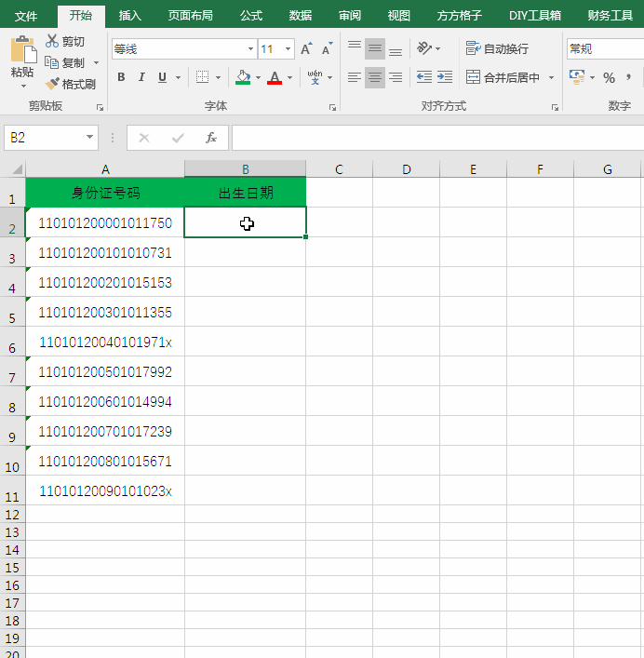
Task: Expand underline style options
Action: [x=178, y=77]
